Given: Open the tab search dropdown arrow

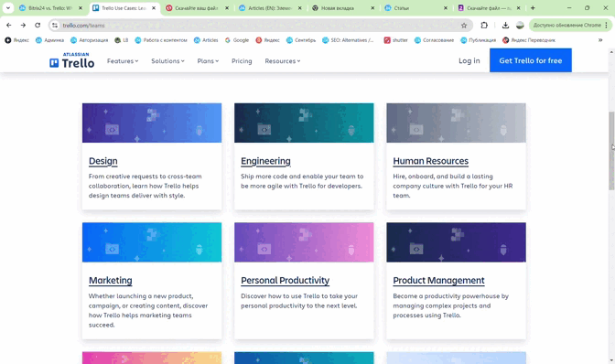Looking at the screenshot, I should click(8, 8).
